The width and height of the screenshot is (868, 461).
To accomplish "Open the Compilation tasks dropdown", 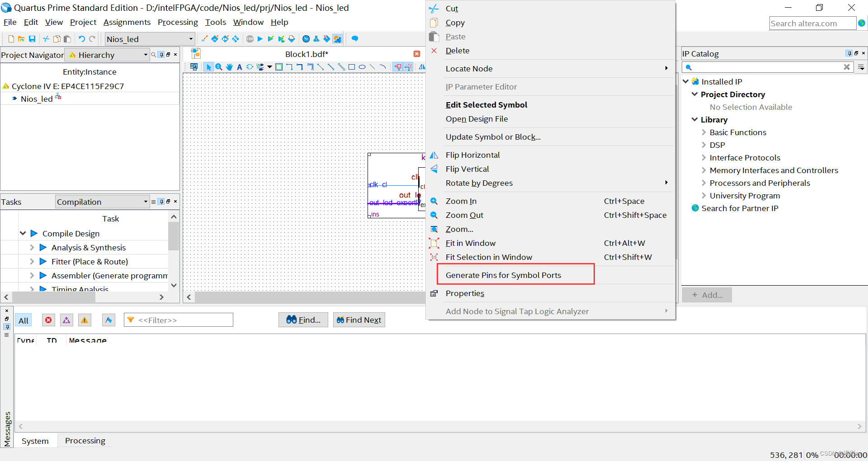I will point(103,202).
